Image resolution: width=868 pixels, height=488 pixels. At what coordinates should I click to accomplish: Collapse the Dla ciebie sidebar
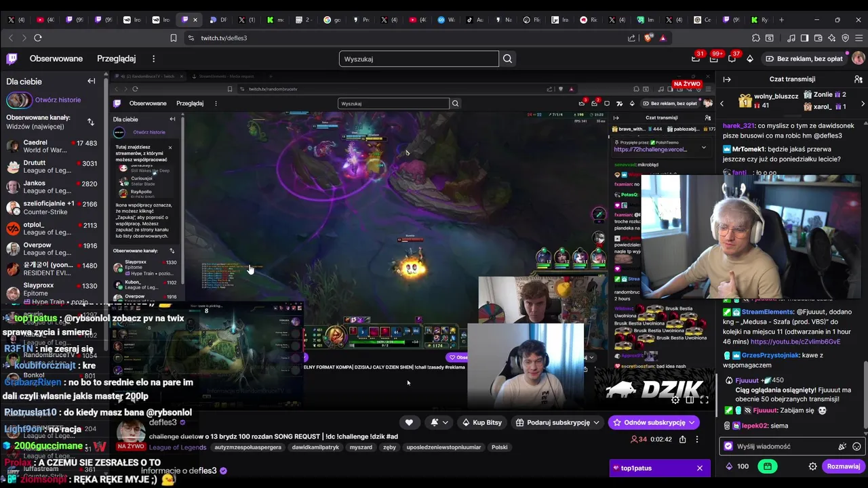(x=92, y=81)
